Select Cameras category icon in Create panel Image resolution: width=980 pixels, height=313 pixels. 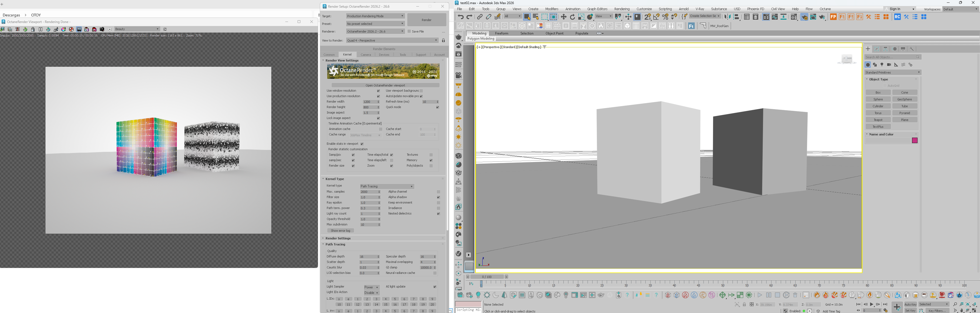[x=889, y=65]
